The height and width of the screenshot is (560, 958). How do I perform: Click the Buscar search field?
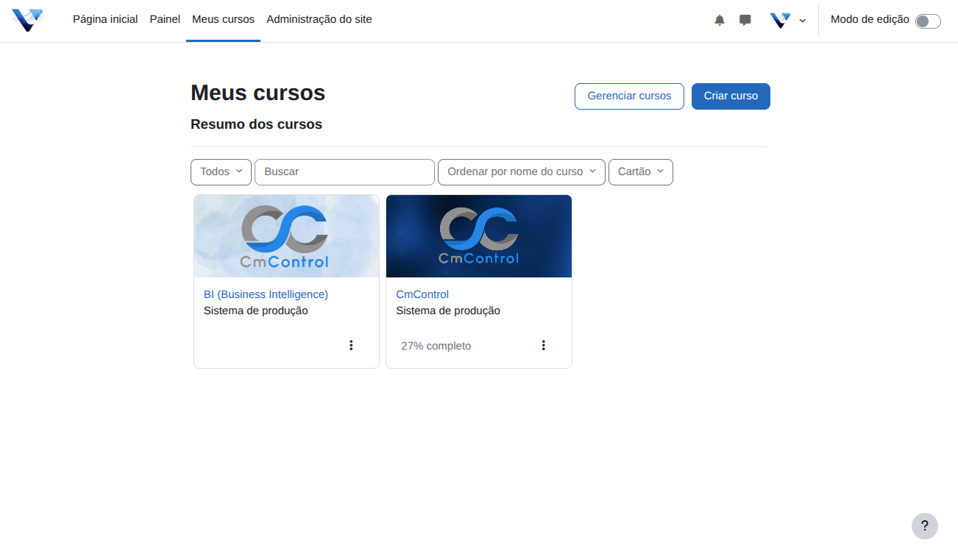[x=344, y=171]
